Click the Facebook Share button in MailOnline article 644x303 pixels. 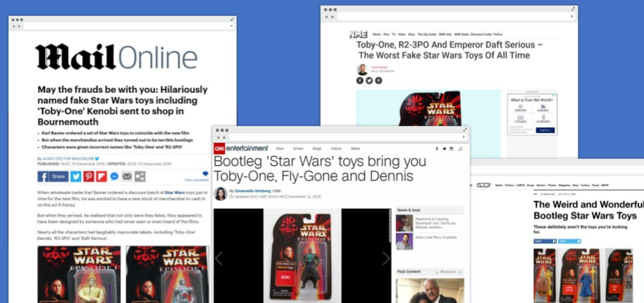[53, 176]
